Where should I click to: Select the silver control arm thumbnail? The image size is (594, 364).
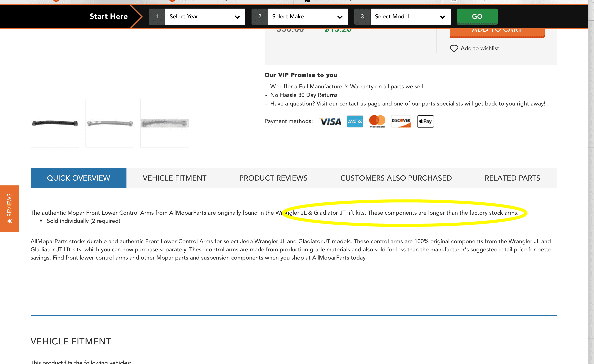[110, 123]
